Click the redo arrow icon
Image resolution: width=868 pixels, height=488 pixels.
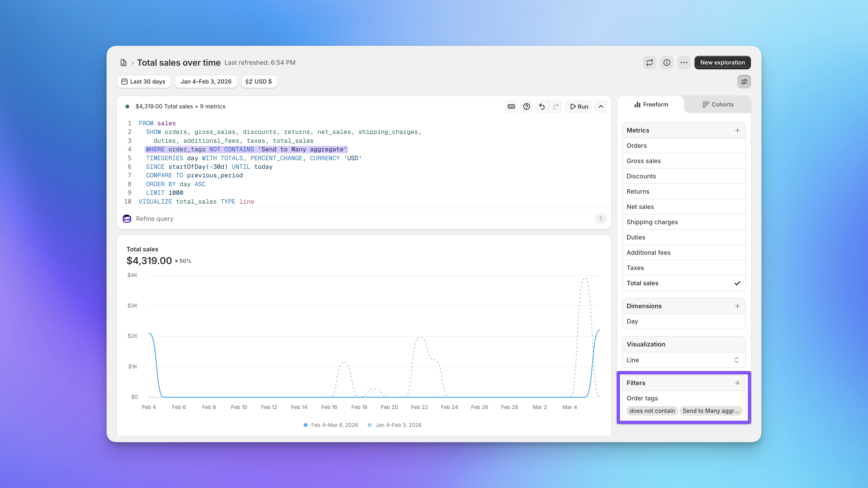[556, 106]
